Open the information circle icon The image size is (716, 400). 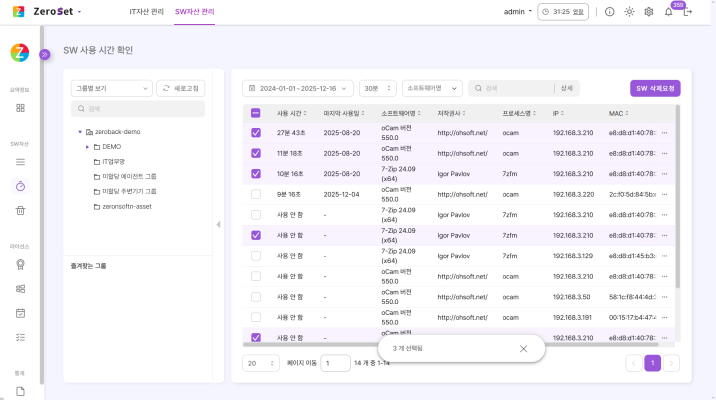[x=610, y=12]
